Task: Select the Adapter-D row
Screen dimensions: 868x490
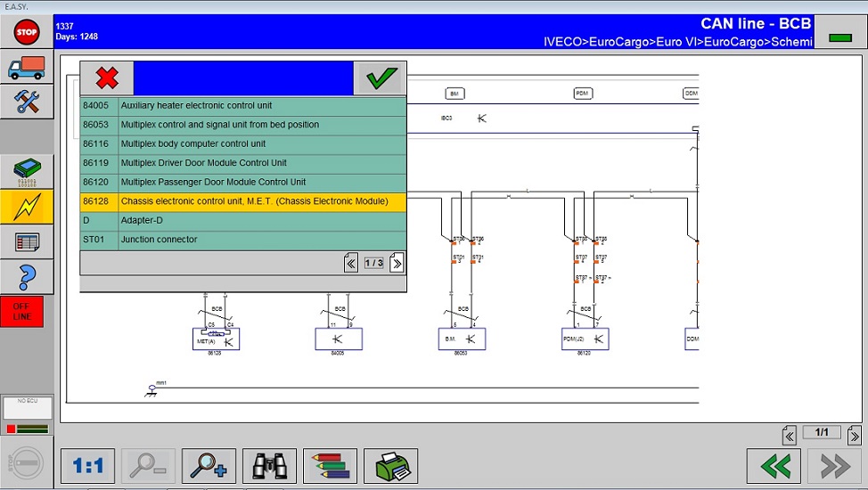Action: tap(243, 220)
